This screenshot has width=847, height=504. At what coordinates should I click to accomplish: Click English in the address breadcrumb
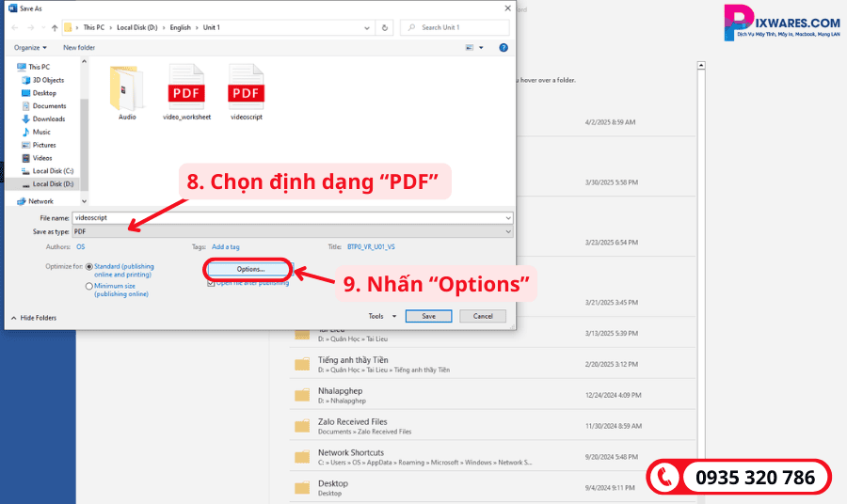pyautogui.click(x=182, y=28)
